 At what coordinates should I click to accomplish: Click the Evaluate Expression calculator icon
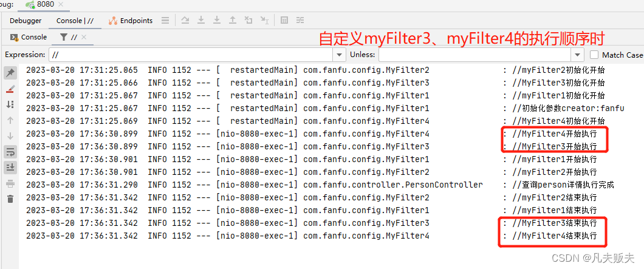pyautogui.click(x=284, y=20)
